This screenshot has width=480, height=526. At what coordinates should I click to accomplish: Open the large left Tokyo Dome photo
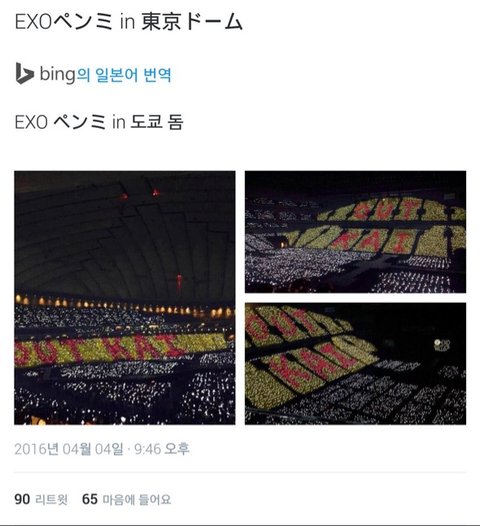125,298
